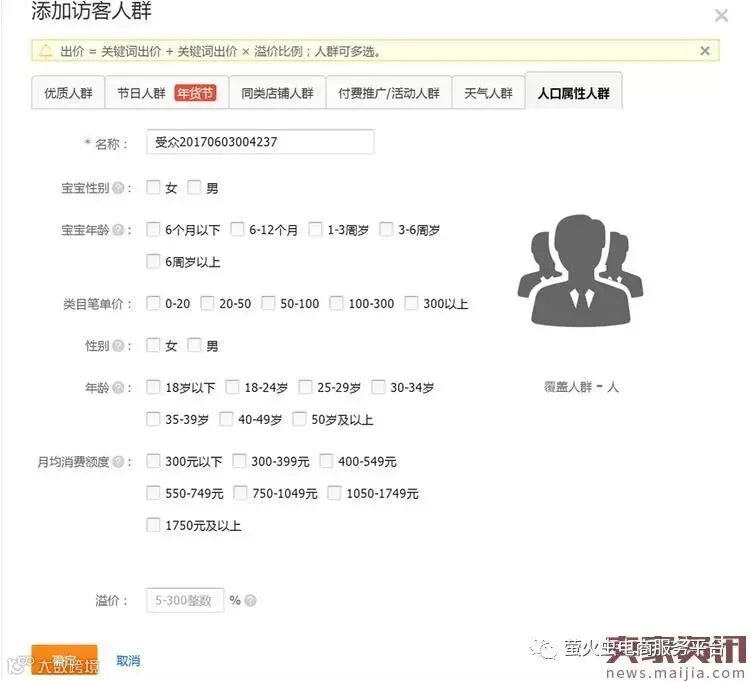
Task: Check 女 in the 性别 row
Action: [x=153, y=345]
